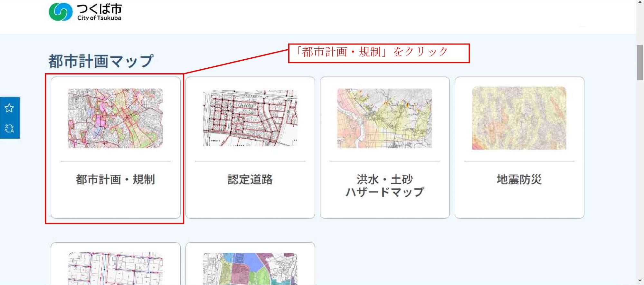
Task: Click the star favorites icon in sidebar
Action: (9, 108)
